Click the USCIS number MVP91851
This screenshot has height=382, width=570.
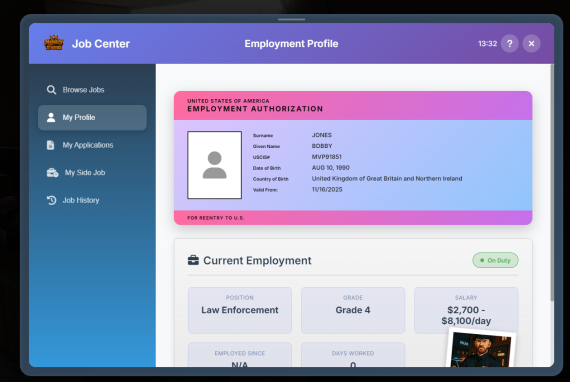326,157
